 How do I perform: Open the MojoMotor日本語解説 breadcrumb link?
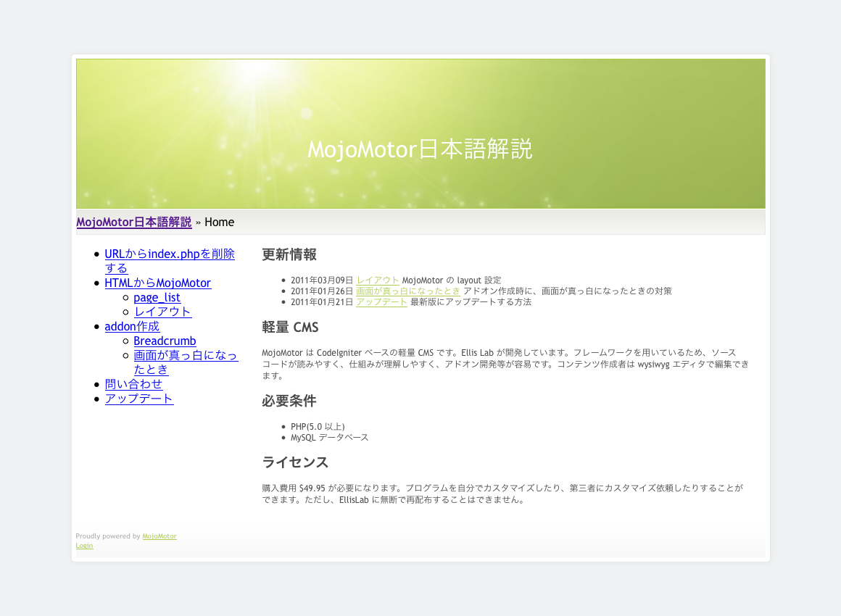point(133,222)
